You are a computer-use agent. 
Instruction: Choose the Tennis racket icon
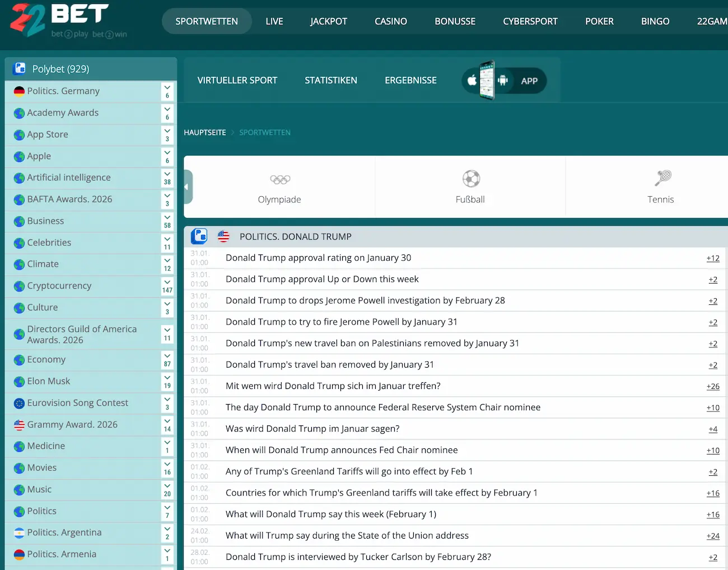click(662, 178)
